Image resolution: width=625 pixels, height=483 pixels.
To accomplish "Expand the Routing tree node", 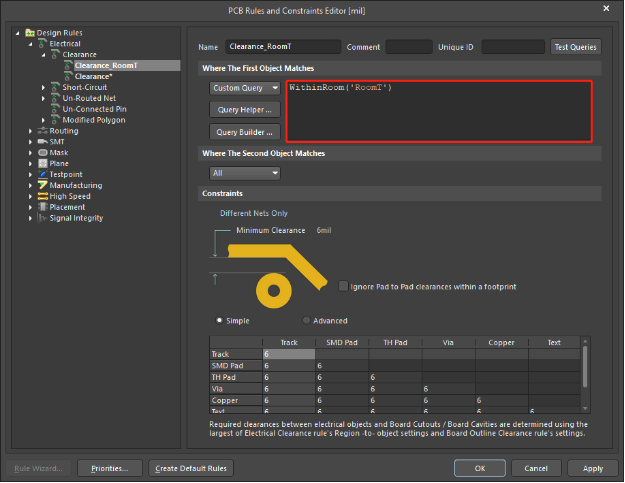I will [30, 131].
